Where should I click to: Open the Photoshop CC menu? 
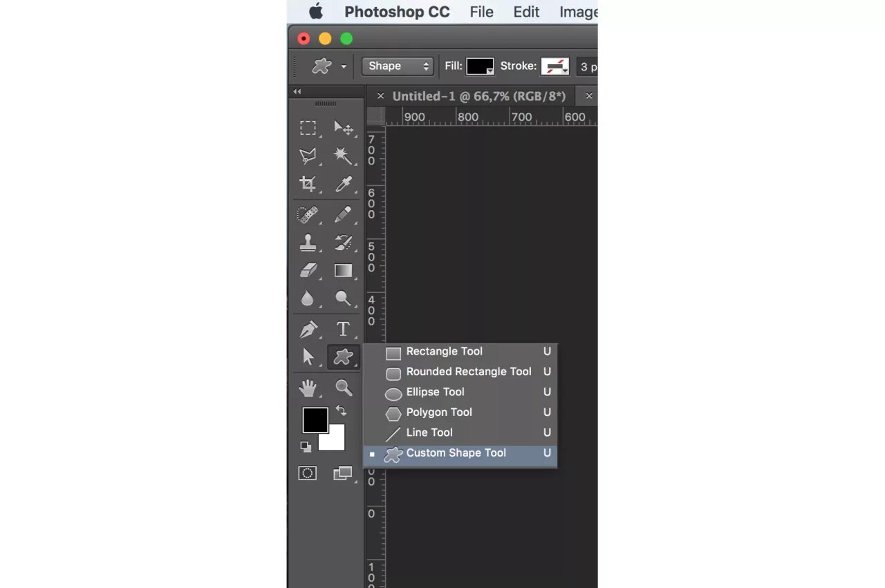[x=397, y=12]
